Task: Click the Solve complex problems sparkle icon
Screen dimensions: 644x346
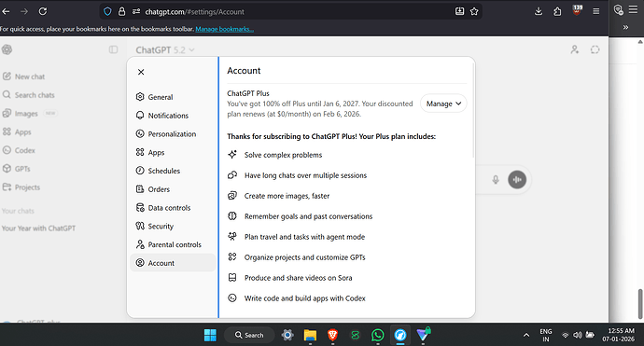Action: [x=232, y=154]
